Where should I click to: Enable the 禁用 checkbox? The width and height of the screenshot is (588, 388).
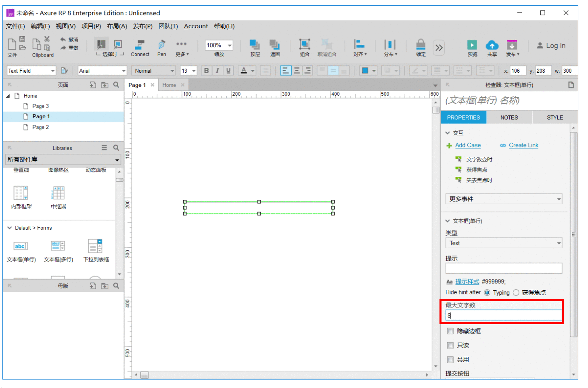pyautogui.click(x=450, y=360)
